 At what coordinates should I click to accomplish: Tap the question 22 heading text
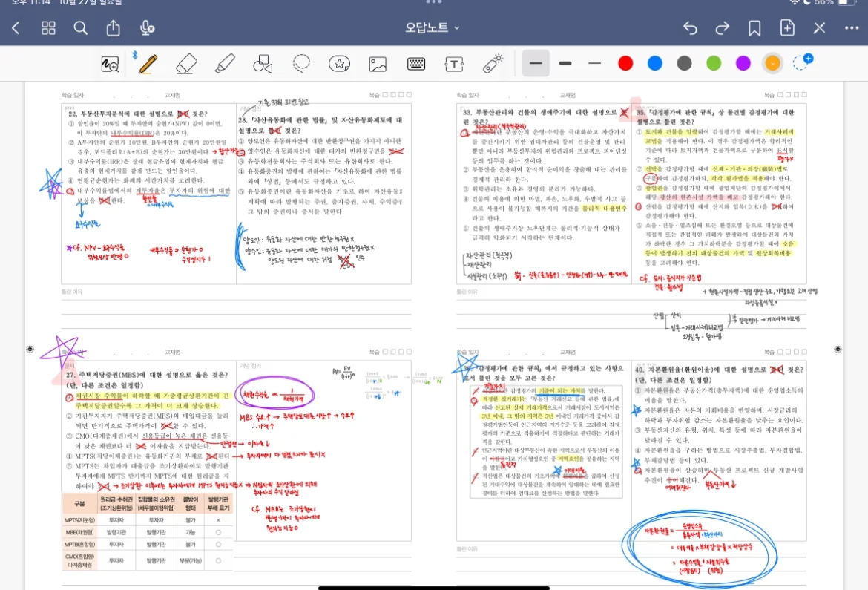pyautogui.click(x=138, y=114)
